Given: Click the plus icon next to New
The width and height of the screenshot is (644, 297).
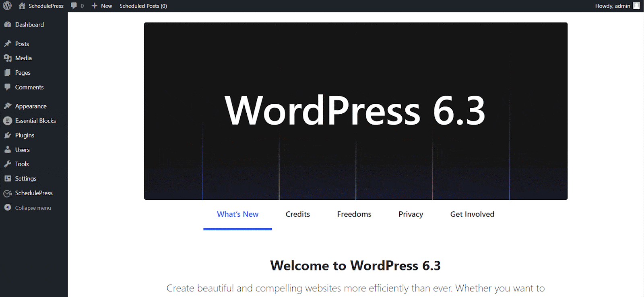Looking at the screenshot, I should coord(95,6).
